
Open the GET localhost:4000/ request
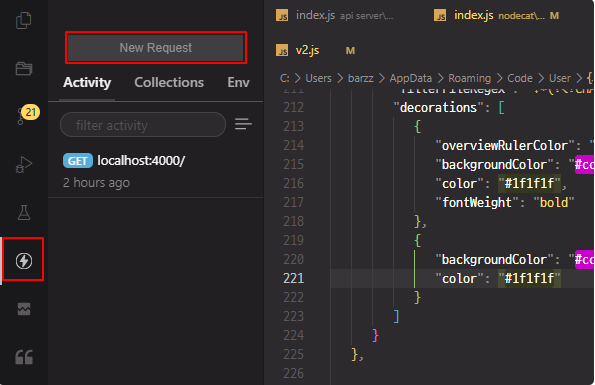coord(156,171)
